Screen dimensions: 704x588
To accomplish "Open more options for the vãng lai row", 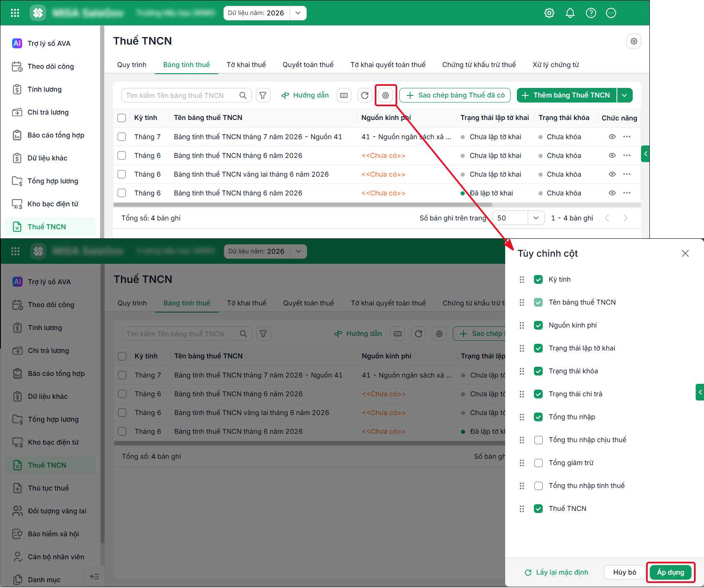I will pyautogui.click(x=627, y=174).
